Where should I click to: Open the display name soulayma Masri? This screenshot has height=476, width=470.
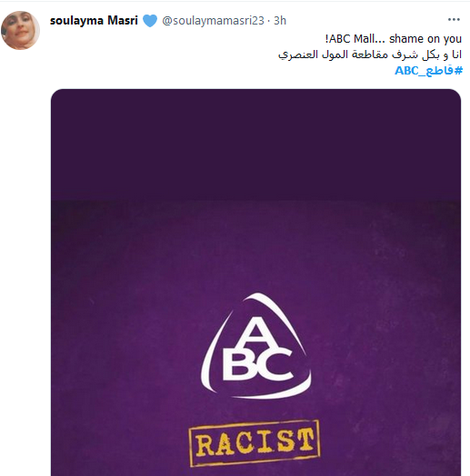point(94,21)
